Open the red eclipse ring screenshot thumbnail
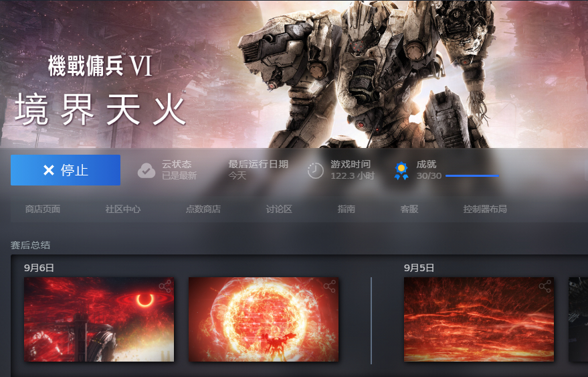The image size is (588, 377). (x=99, y=319)
